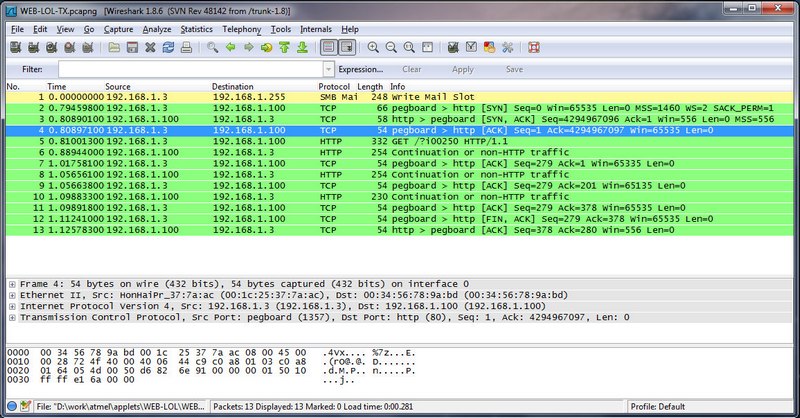Click the Find packet magnifier icon
This screenshot has width=800, height=418.
click(x=213, y=47)
